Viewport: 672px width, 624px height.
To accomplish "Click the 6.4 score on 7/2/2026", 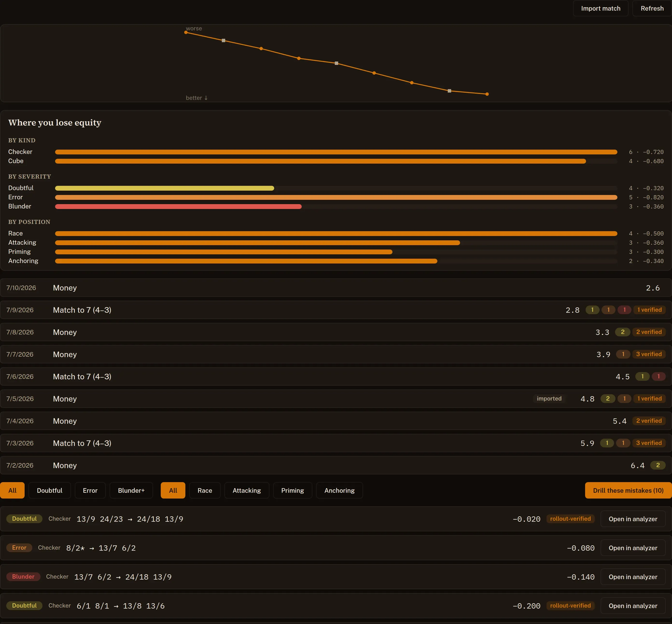I will [637, 465].
